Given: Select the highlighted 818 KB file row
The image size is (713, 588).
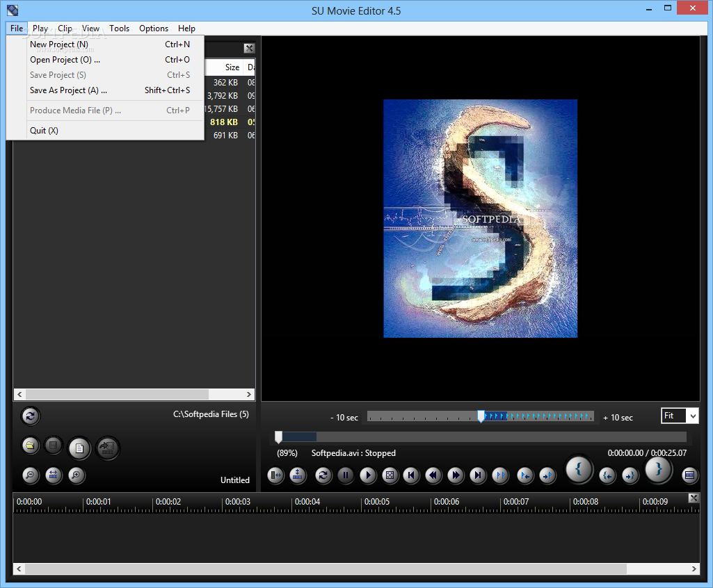Looking at the screenshot, I should pyautogui.click(x=230, y=122).
